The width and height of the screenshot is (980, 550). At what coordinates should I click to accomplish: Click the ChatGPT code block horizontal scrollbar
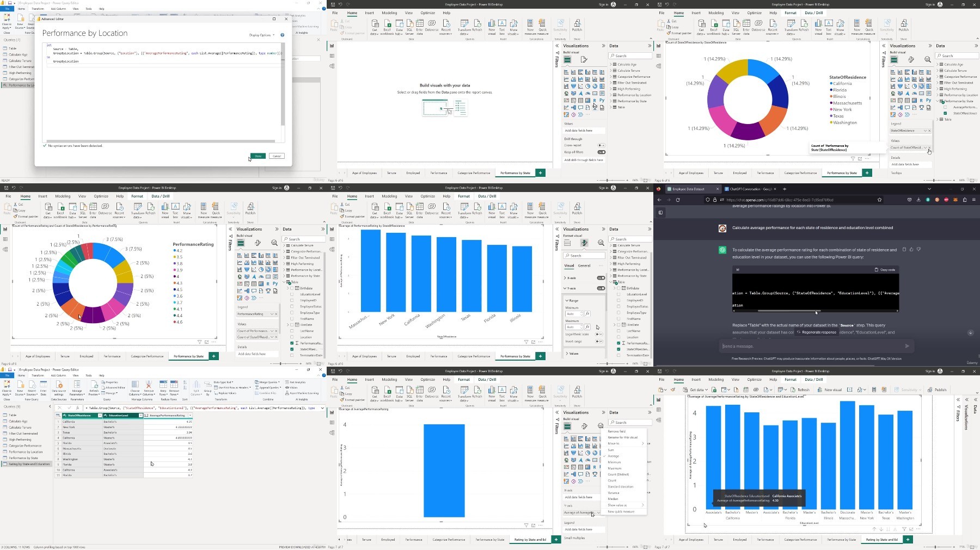pos(788,311)
